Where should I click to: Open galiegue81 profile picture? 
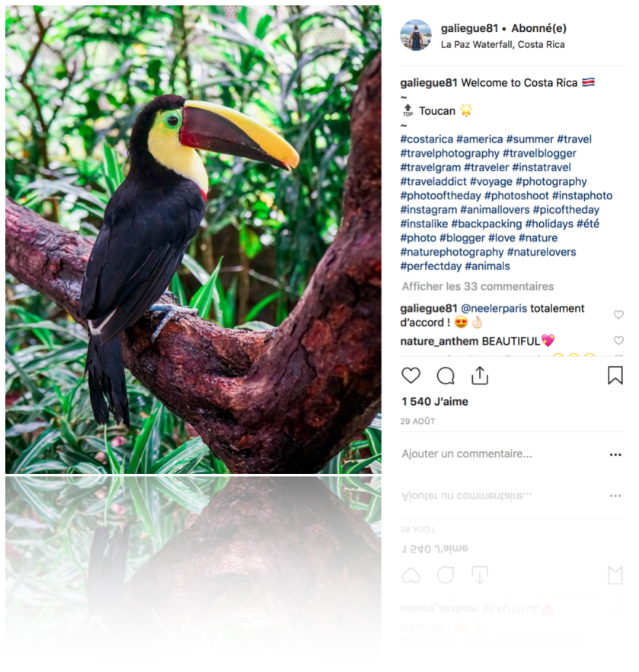416,35
